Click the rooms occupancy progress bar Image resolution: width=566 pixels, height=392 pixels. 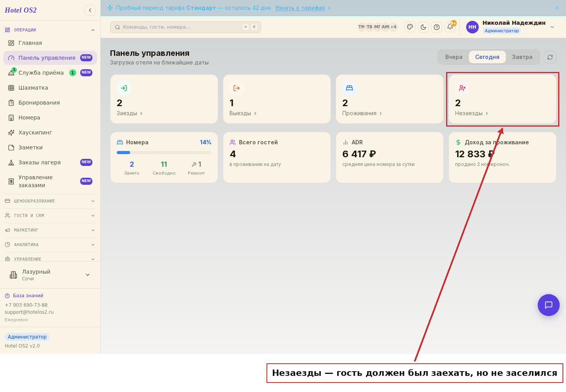click(x=164, y=153)
